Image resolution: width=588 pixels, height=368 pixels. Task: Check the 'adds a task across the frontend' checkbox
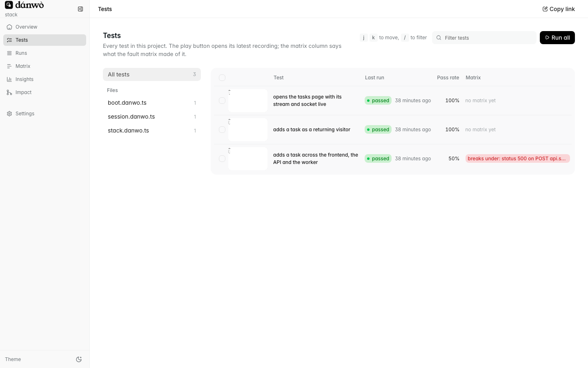tap(222, 159)
